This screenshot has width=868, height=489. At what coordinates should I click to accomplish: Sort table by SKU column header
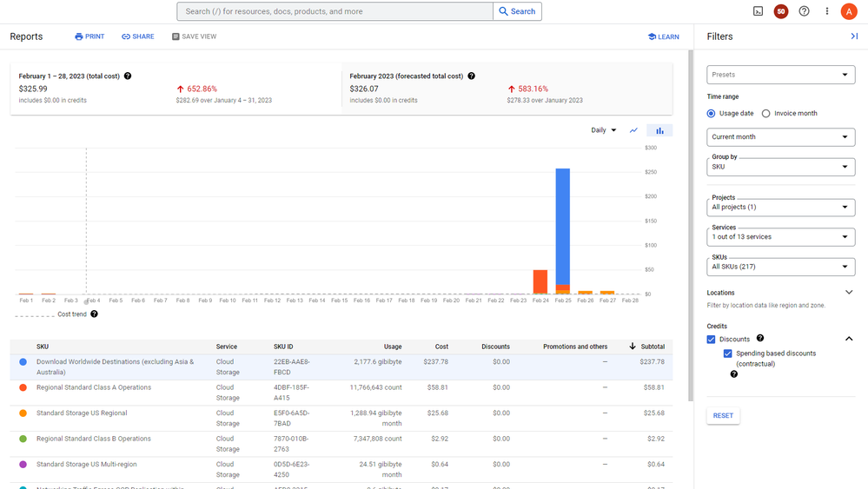(x=43, y=347)
